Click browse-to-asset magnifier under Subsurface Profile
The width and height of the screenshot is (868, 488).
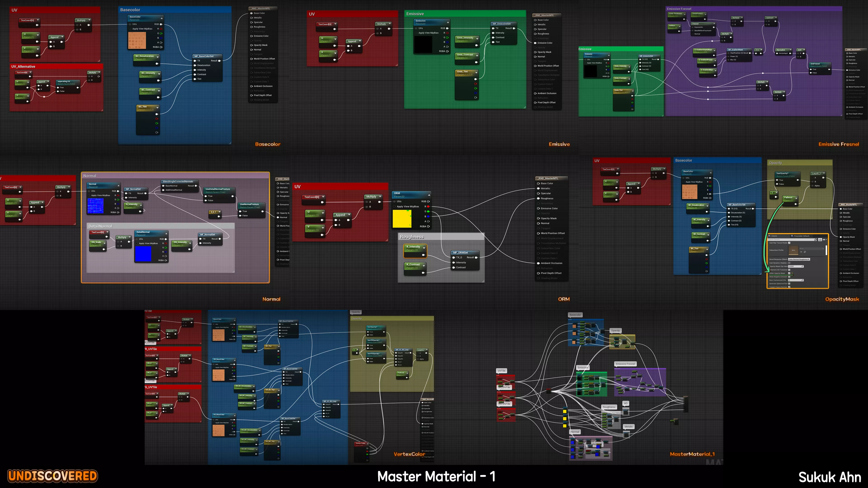point(805,252)
